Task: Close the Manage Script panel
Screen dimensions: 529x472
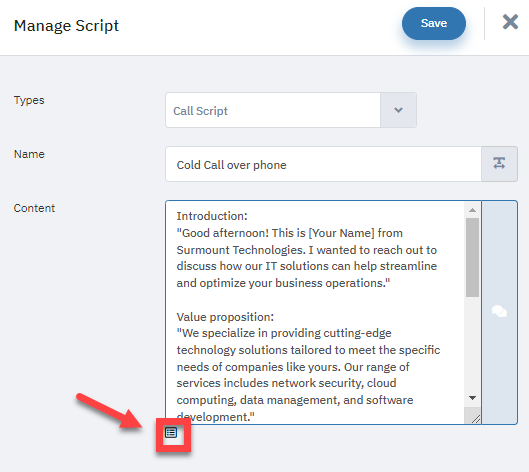Action: 510,22
